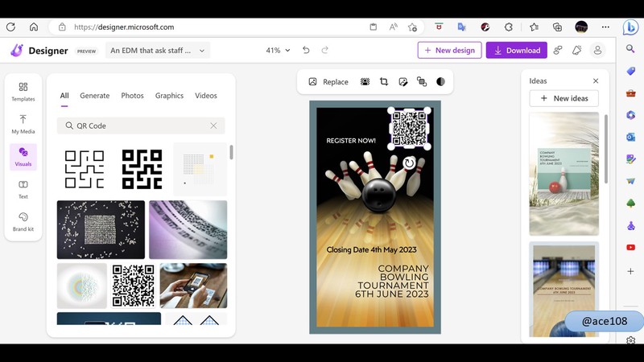This screenshot has height=362, width=644.
Task: Open YouTube icon in Edge sidebar
Action: click(x=630, y=247)
